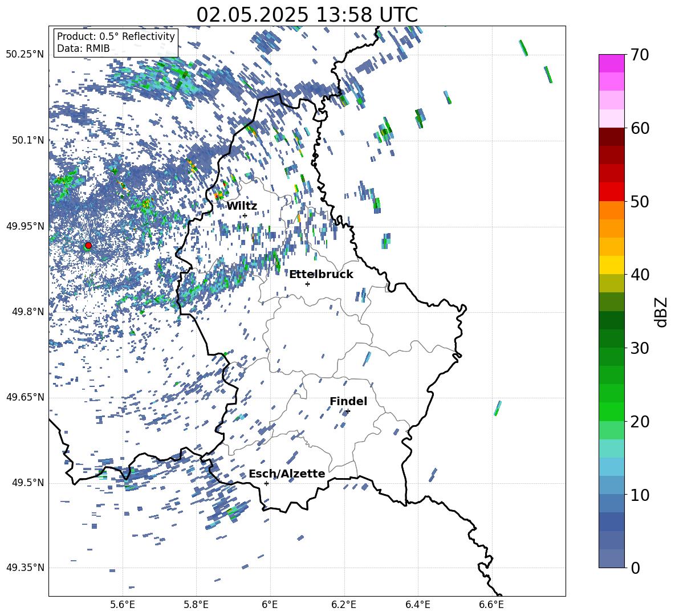Click the 6.4°E longitude label
This screenshot has height=616, width=675.
[x=417, y=605]
